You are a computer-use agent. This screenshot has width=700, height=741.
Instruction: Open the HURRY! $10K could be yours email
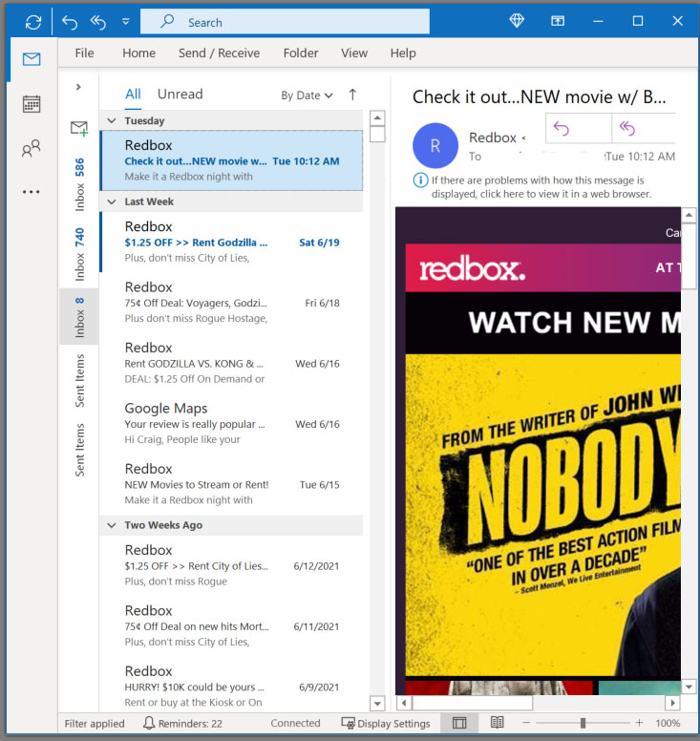coord(232,687)
